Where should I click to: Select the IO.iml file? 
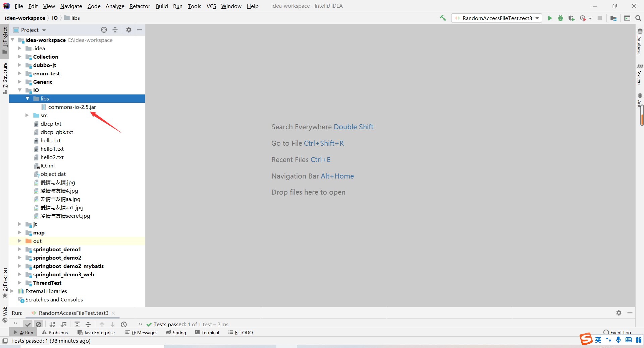[x=47, y=165]
